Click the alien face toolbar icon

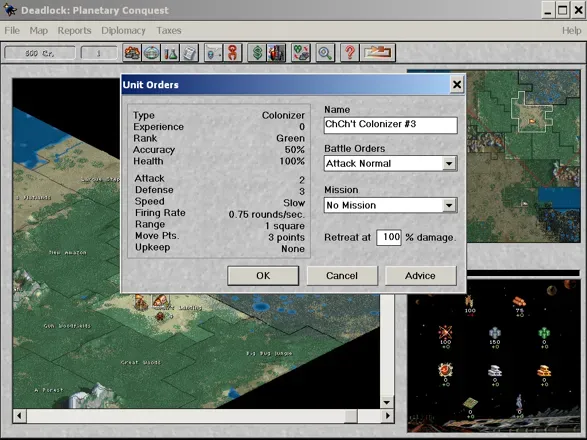coord(213,53)
